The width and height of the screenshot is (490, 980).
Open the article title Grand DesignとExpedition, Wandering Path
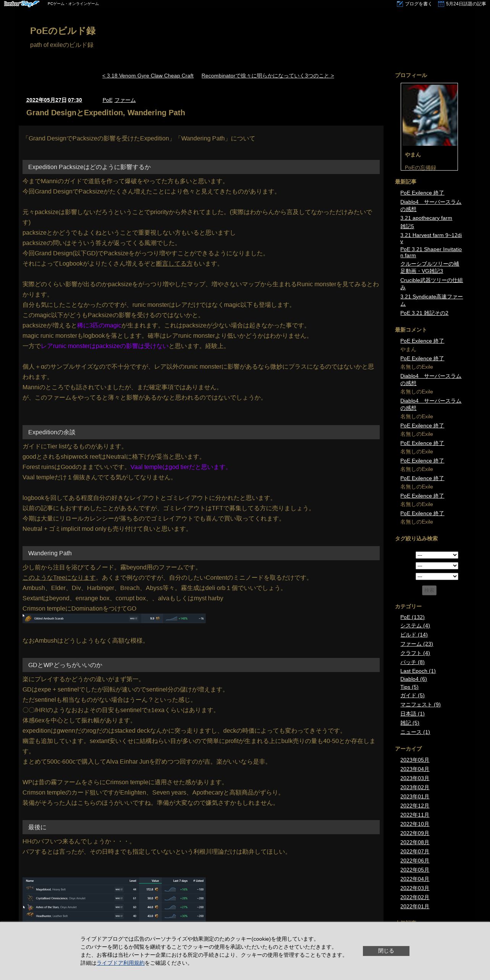(106, 113)
